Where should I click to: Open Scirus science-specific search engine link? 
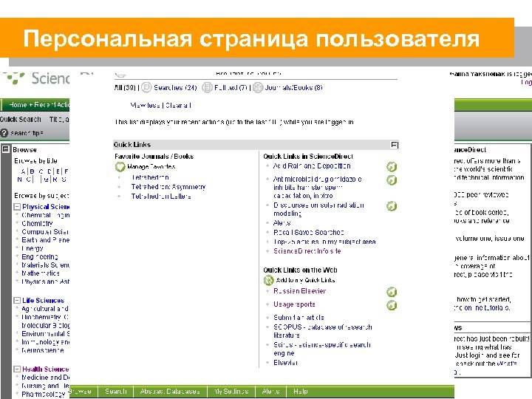pos(322,349)
